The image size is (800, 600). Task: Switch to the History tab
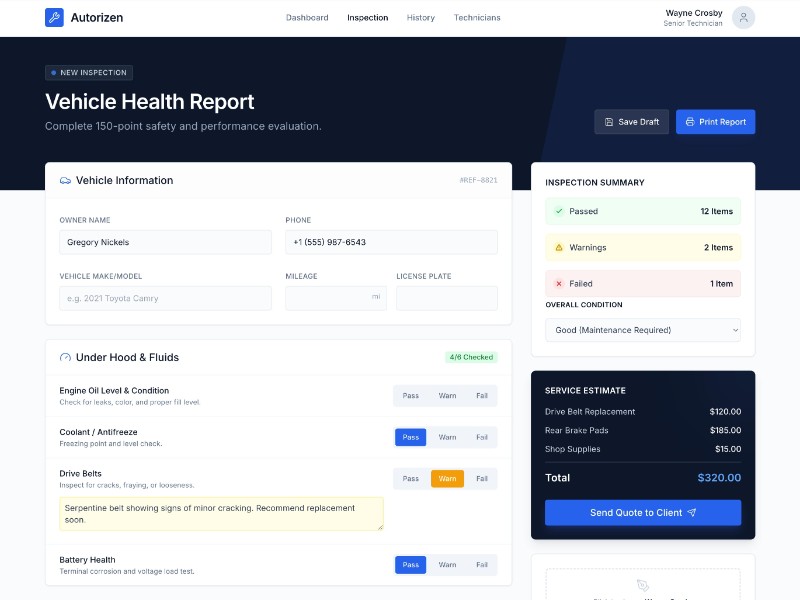(x=421, y=17)
